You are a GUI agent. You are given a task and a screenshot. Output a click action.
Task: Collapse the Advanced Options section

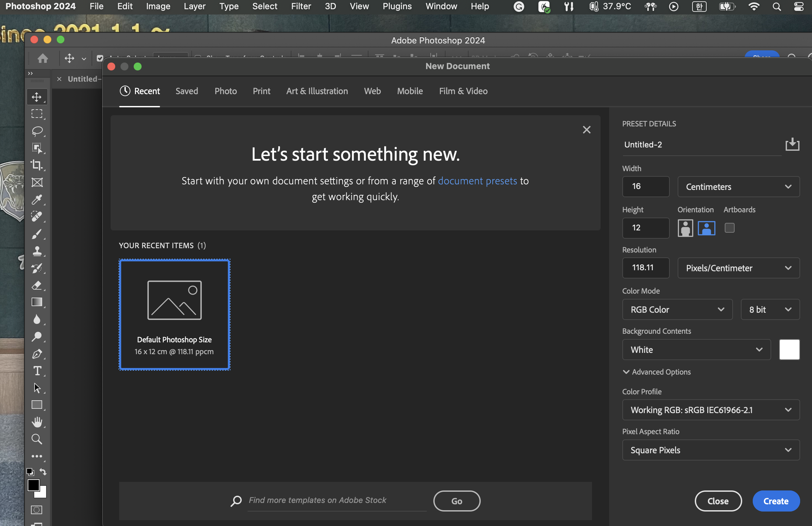click(x=626, y=372)
